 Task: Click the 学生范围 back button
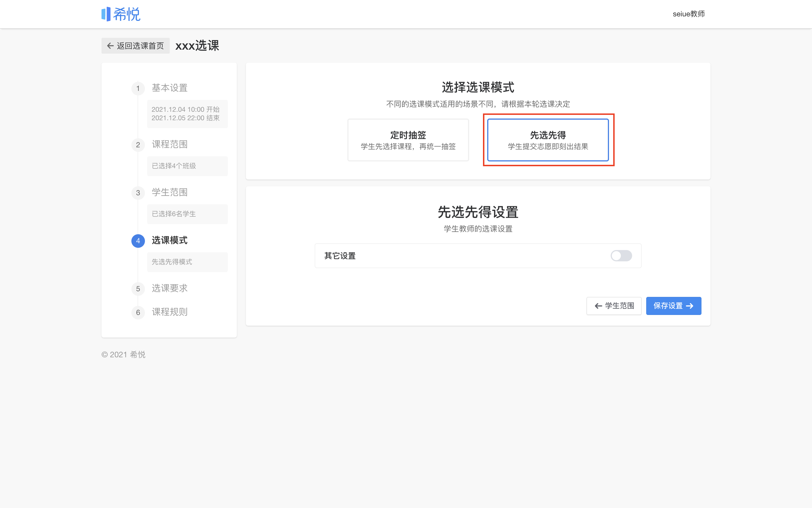click(614, 306)
